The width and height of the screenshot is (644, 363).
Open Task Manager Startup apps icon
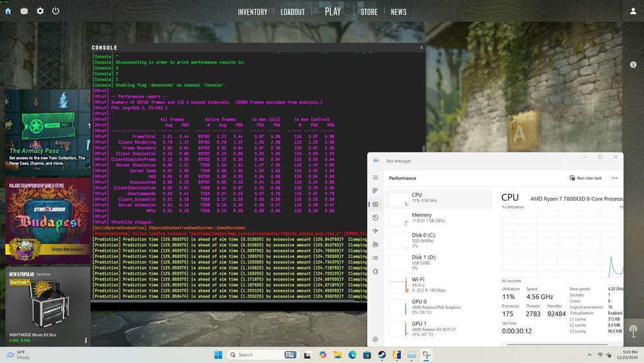pyautogui.click(x=375, y=231)
